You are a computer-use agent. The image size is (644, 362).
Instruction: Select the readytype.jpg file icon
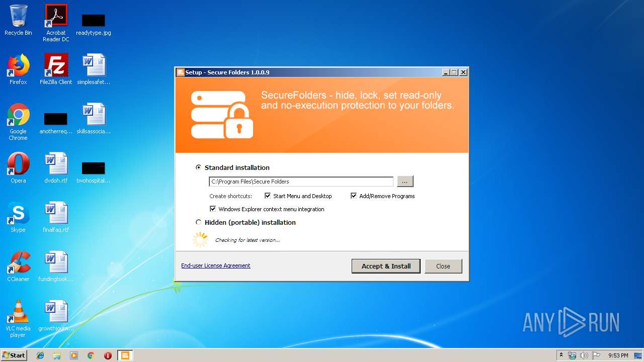[x=94, y=24]
